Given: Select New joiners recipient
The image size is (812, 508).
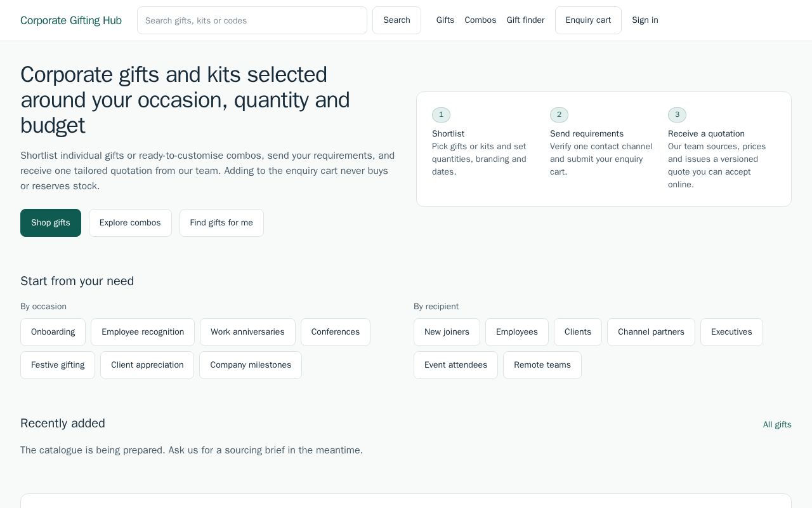Looking at the screenshot, I should 447,332.
